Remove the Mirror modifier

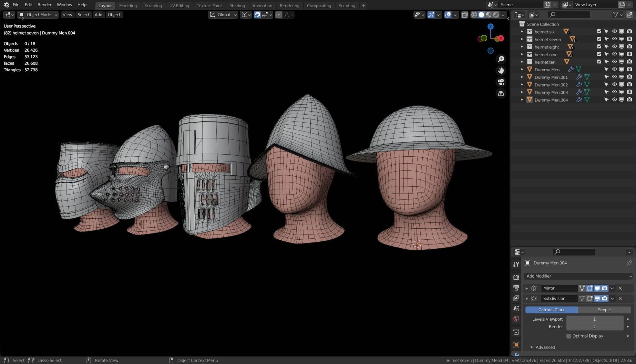[620, 288]
